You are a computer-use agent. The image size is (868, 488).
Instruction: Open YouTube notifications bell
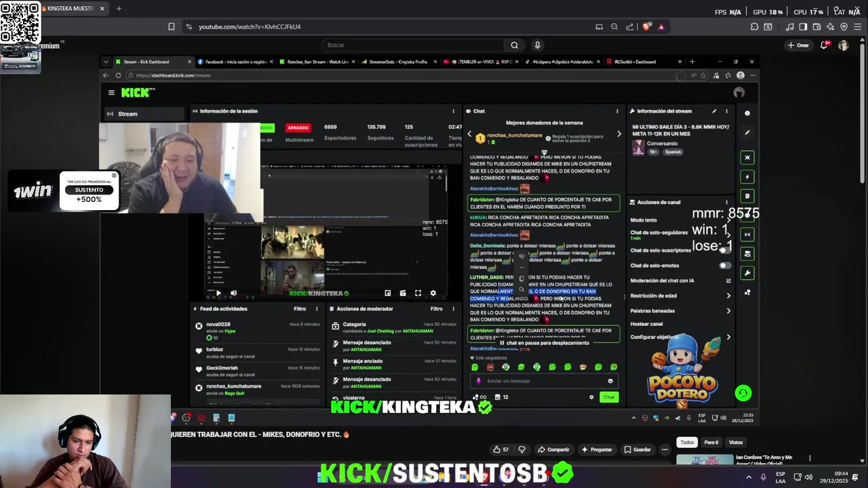[825, 45]
